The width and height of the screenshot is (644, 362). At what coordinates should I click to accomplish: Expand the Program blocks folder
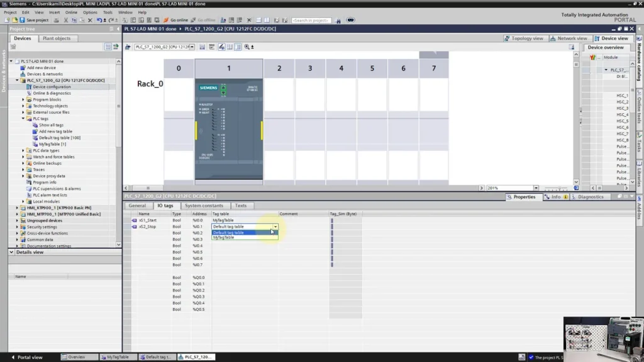pyautogui.click(x=23, y=99)
